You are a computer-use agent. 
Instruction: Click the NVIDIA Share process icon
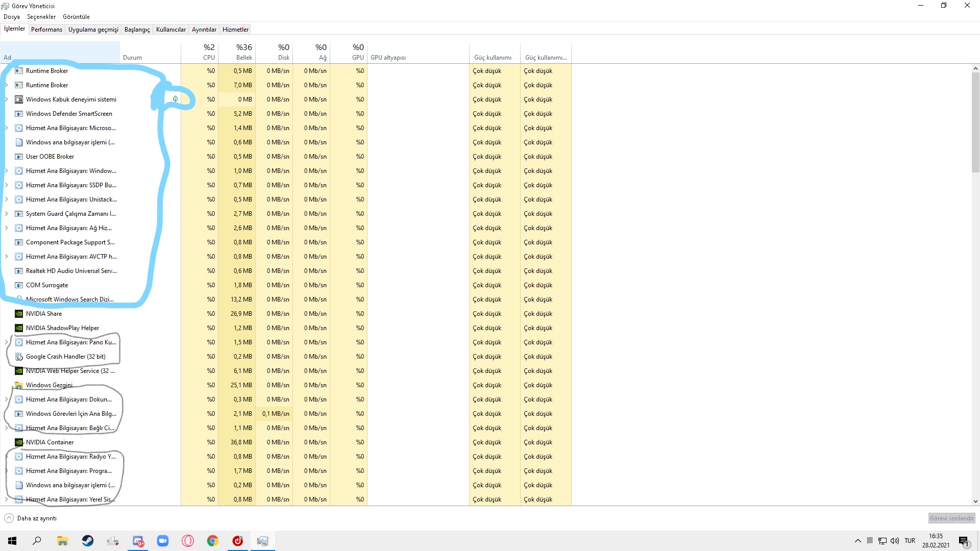click(19, 314)
